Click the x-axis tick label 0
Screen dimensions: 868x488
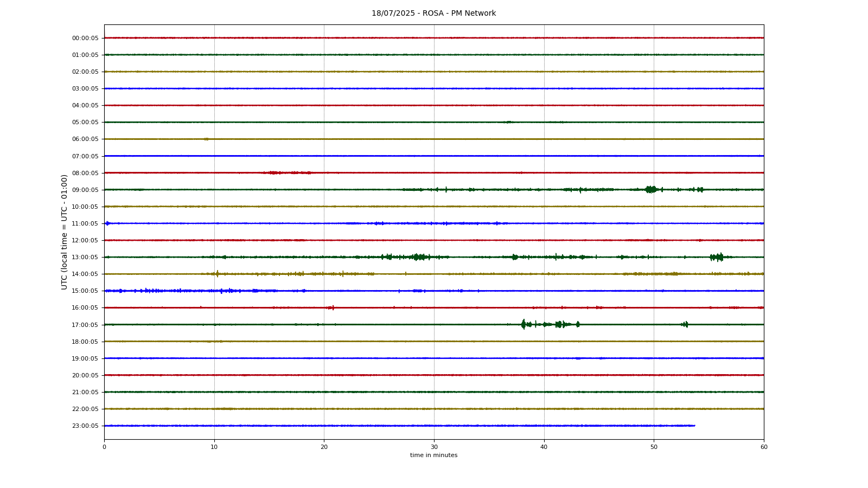pyautogui.click(x=104, y=447)
